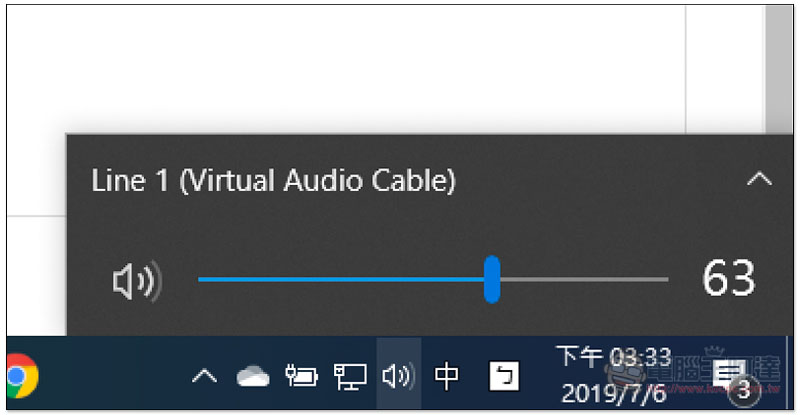Click the blue volume slider thumb

click(492, 279)
